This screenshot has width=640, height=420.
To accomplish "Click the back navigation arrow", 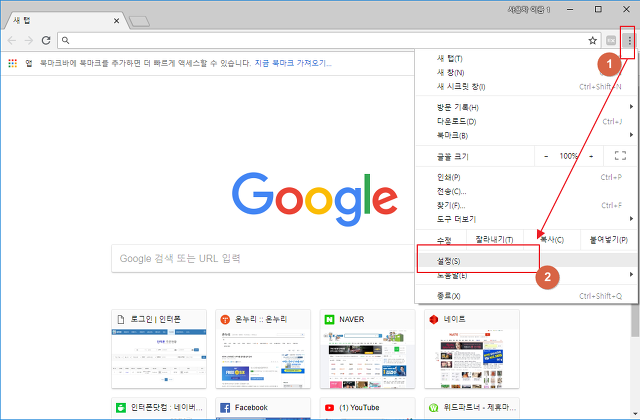I will [12, 40].
